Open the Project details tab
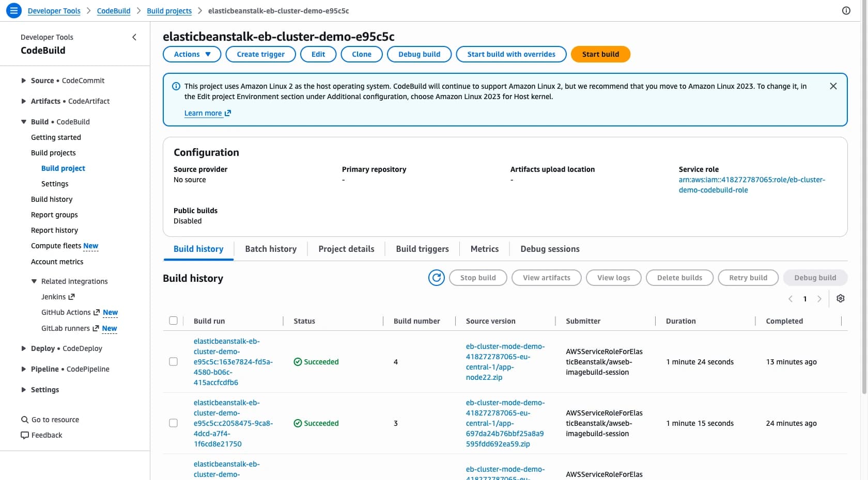The height and width of the screenshot is (480, 868). click(346, 249)
